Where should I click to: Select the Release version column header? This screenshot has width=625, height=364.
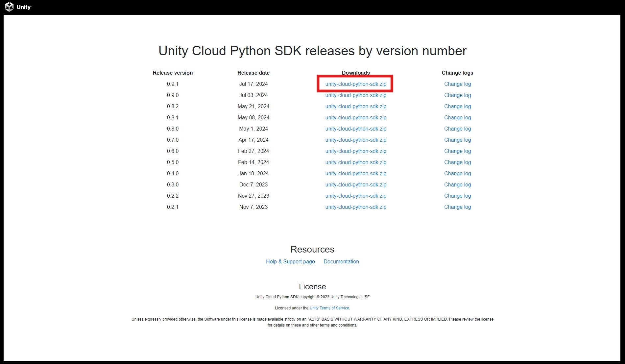(173, 73)
